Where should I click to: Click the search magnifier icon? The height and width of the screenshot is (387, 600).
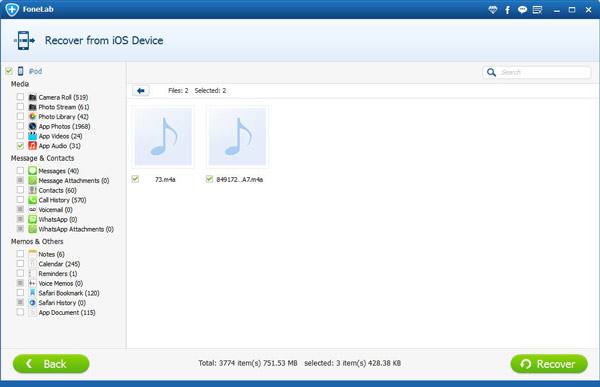pyautogui.click(x=491, y=72)
